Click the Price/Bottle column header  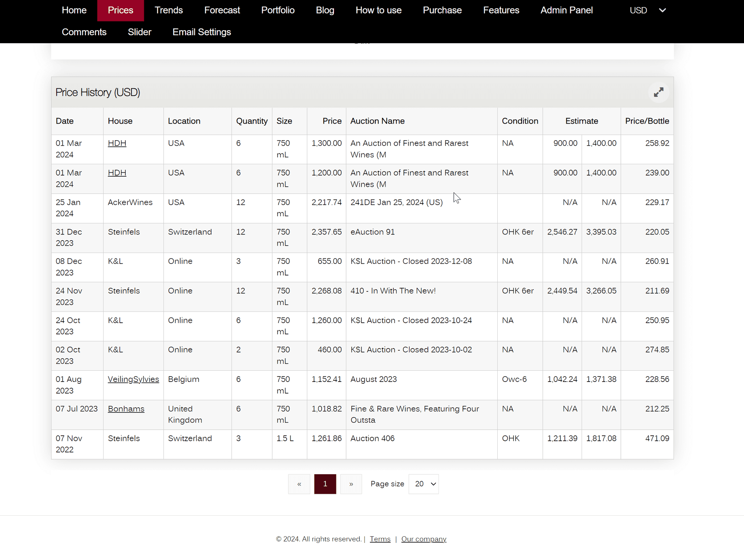(x=647, y=121)
